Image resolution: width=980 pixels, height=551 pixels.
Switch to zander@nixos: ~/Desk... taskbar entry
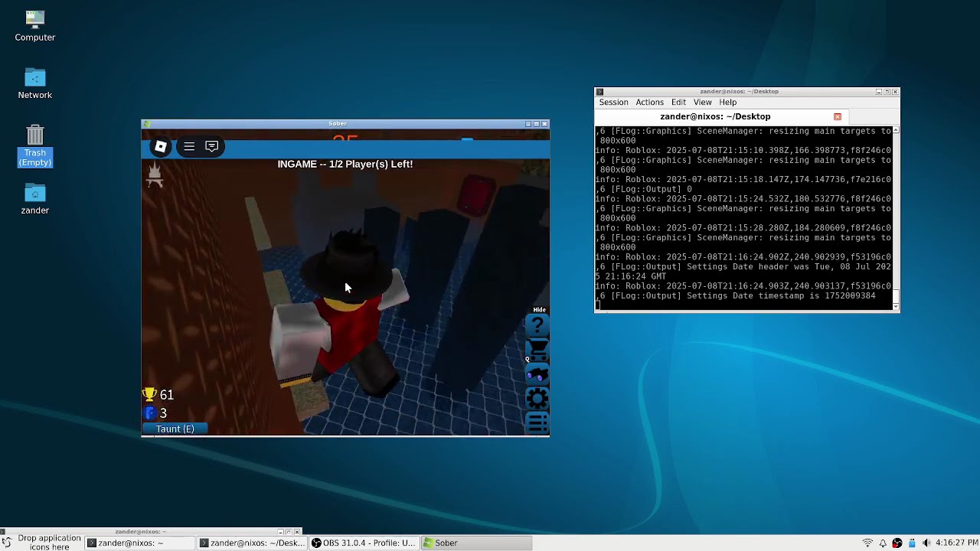tap(253, 543)
